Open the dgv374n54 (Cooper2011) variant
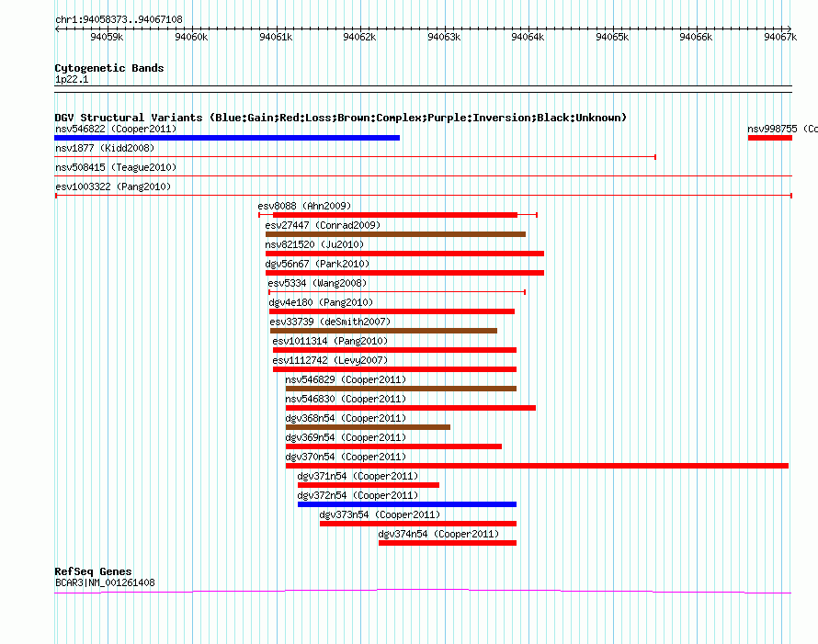Screen dimensions: 818x644 pos(438,534)
